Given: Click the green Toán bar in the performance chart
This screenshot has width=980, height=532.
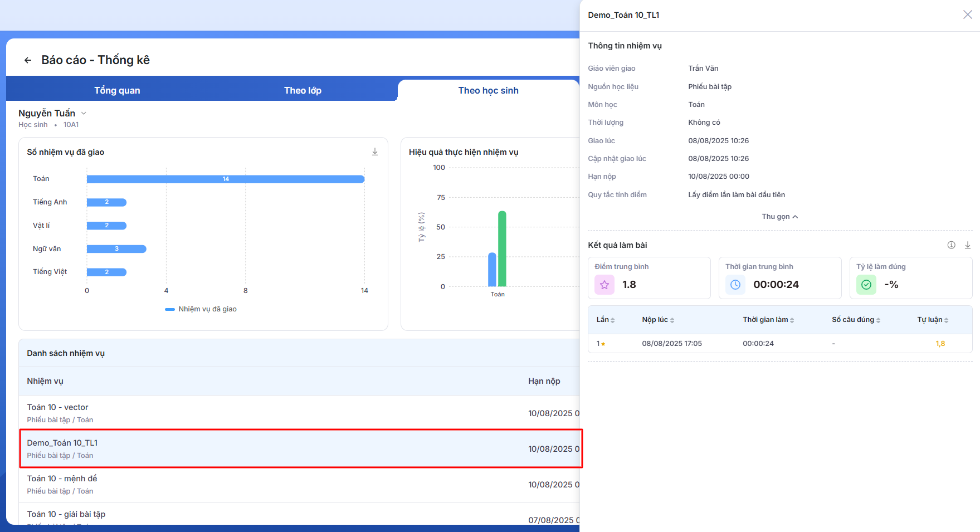Looking at the screenshot, I should (502, 248).
